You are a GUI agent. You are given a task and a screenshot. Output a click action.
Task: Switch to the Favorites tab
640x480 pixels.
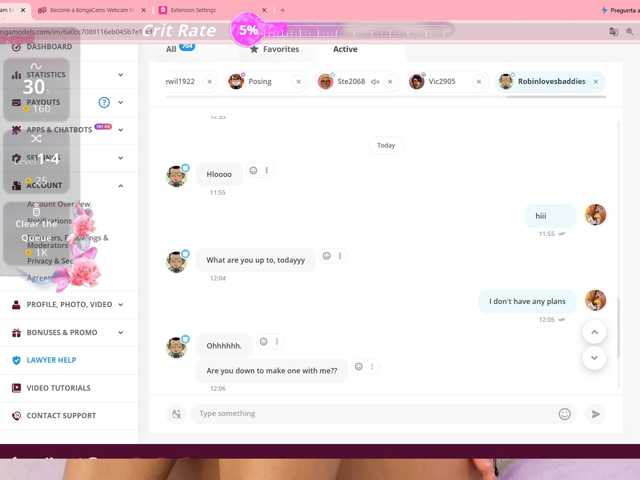[275, 49]
